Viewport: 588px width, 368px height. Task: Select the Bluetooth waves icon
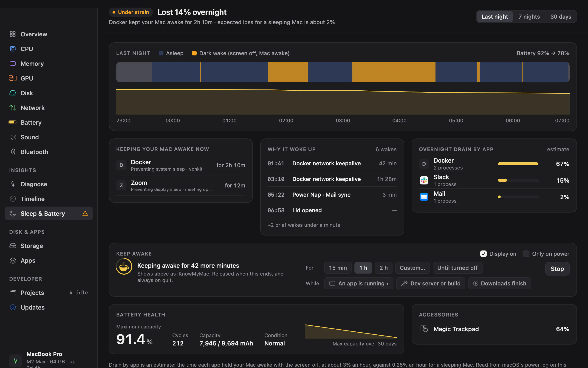(13, 152)
